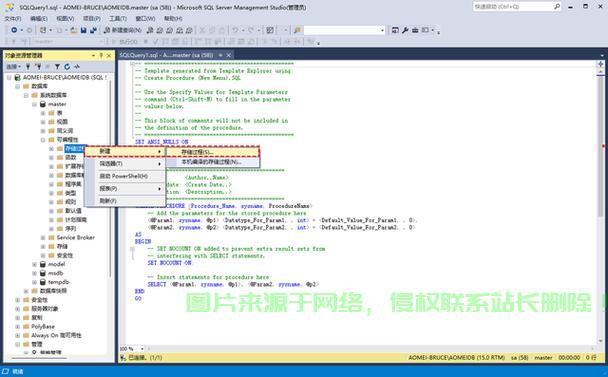Expand the Service Broker folder
The width and height of the screenshot is (608, 377).
point(43,237)
